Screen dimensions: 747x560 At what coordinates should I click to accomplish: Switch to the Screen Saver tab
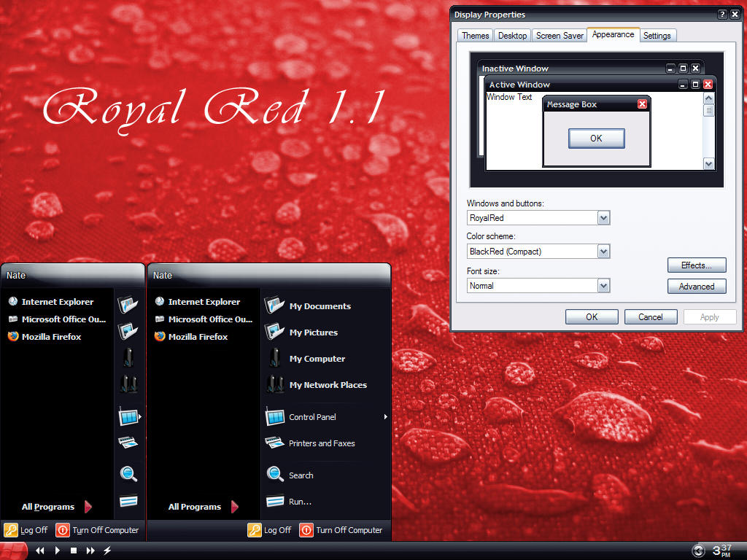(x=559, y=35)
